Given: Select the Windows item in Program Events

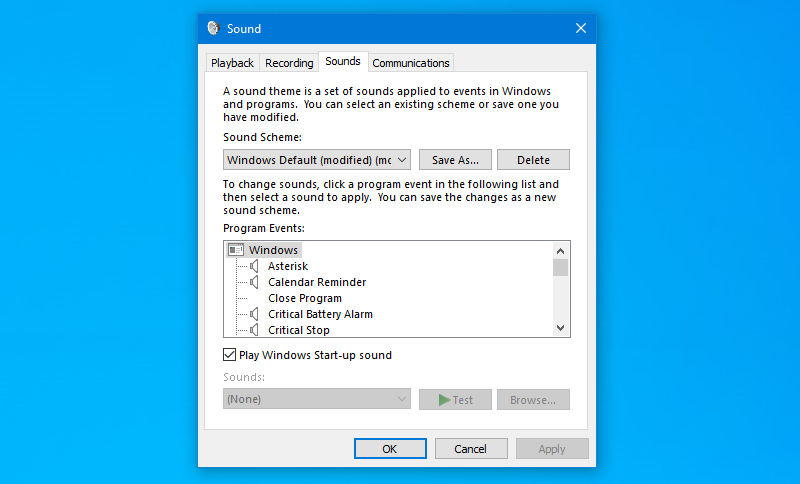Looking at the screenshot, I should coord(273,250).
